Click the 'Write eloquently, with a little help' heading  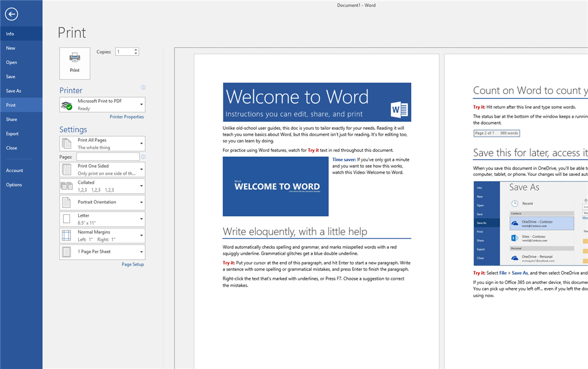click(295, 232)
